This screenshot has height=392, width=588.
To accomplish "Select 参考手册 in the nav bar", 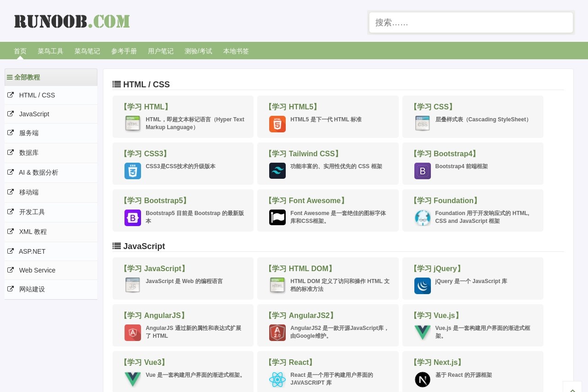I will (x=124, y=51).
